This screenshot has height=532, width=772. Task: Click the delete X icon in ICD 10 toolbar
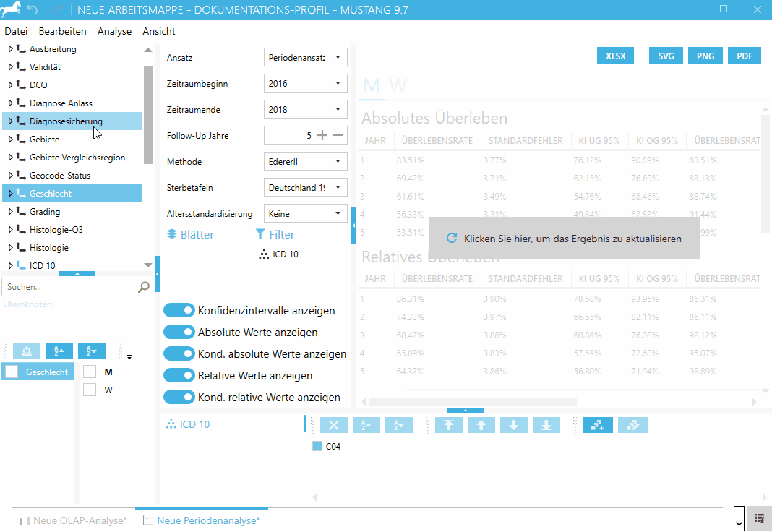pyautogui.click(x=334, y=425)
